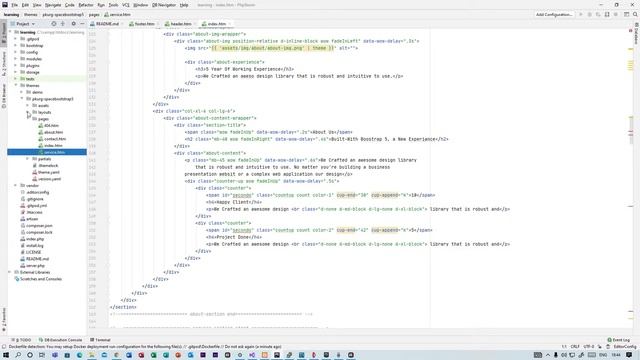The height and width of the screenshot is (360, 640).
Task: Click Windows Start button on taskbar
Action: point(6,355)
